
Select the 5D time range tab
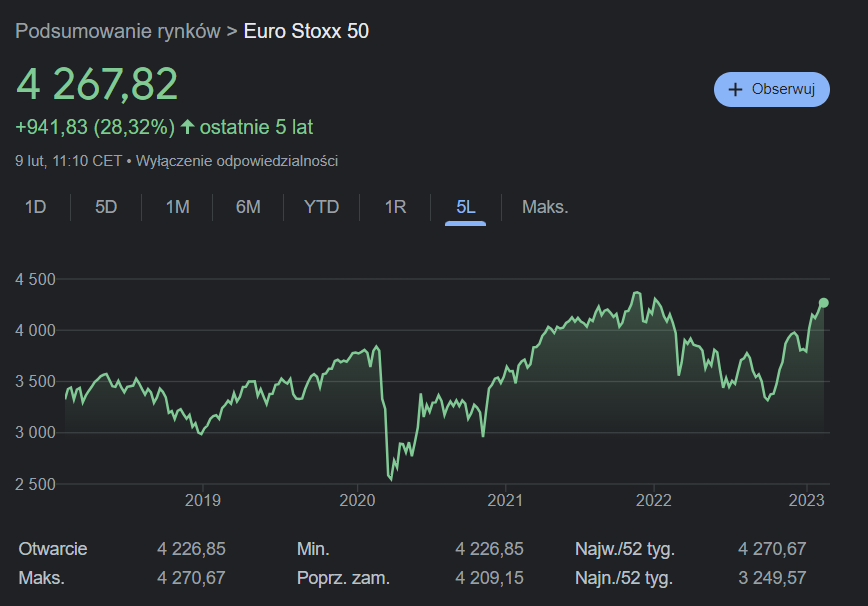106,207
